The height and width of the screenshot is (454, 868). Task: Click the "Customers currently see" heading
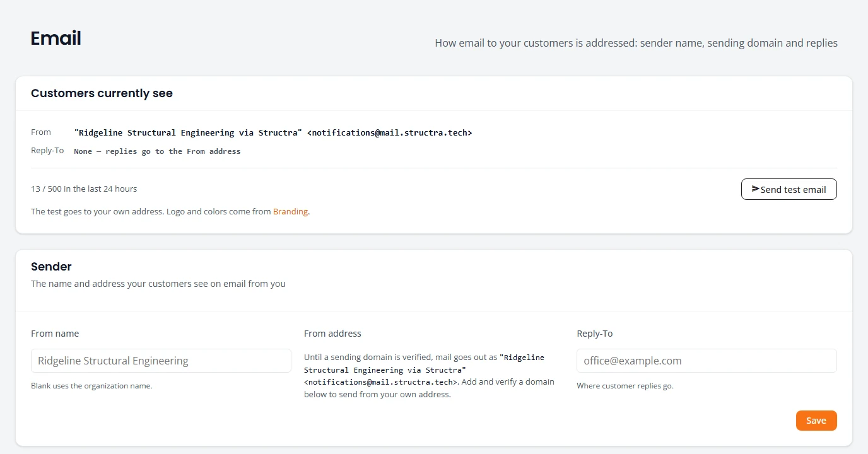click(x=102, y=93)
